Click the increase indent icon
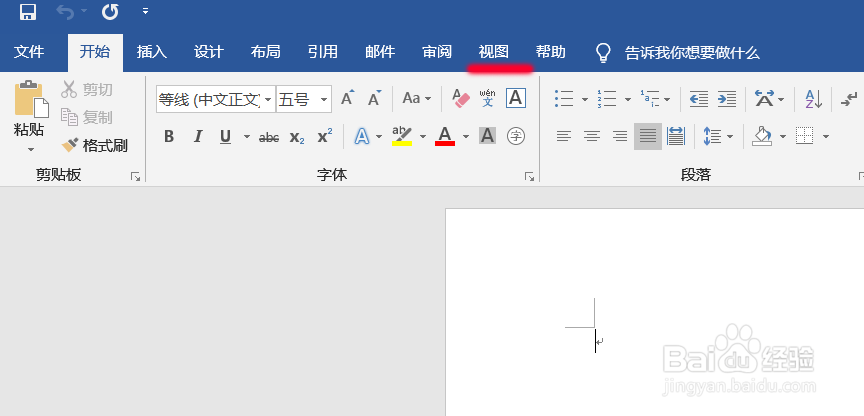864x416 pixels. tap(727, 99)
